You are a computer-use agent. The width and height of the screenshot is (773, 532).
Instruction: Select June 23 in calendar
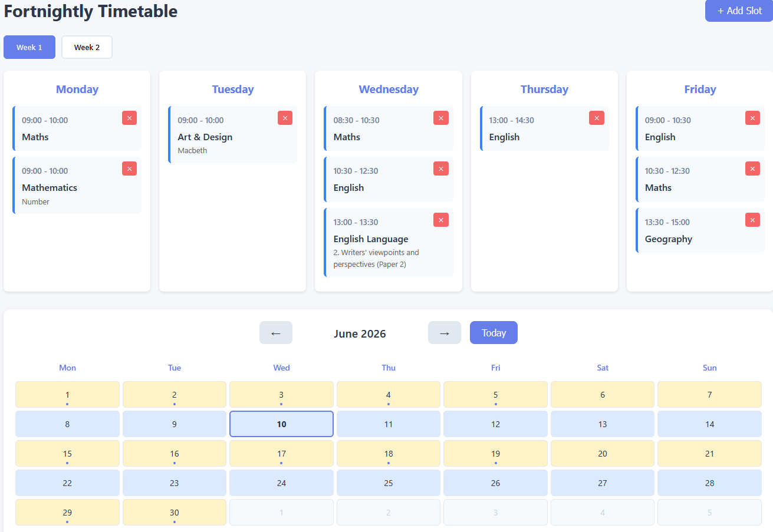click(x=175, y=483)
